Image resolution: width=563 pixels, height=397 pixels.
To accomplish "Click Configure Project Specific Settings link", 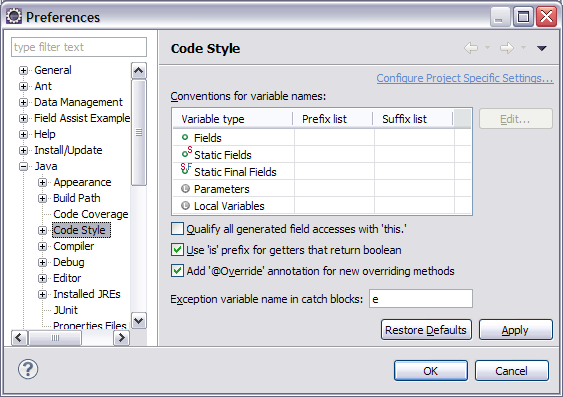I will coord(465,78).
